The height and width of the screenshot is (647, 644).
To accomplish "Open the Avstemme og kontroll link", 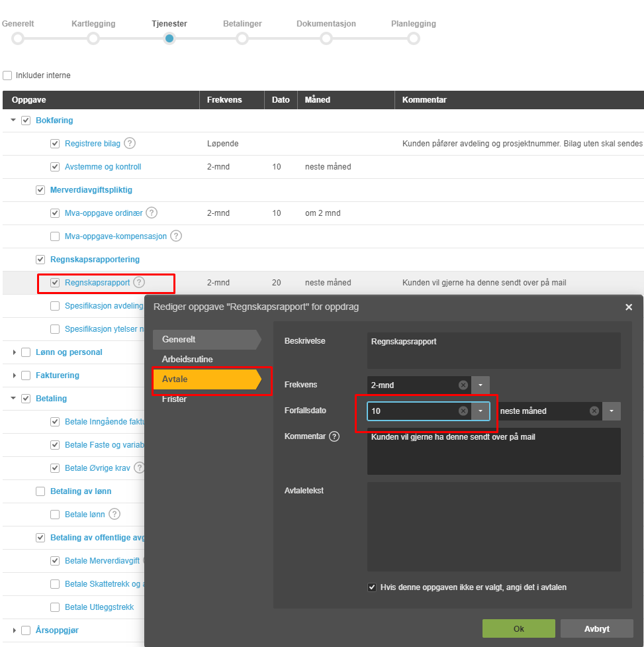I will coord(103,167).
